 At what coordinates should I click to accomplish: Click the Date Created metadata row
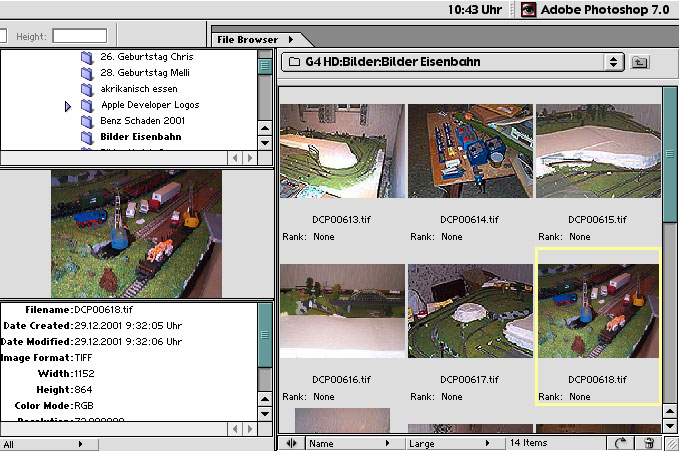(92, 326)
